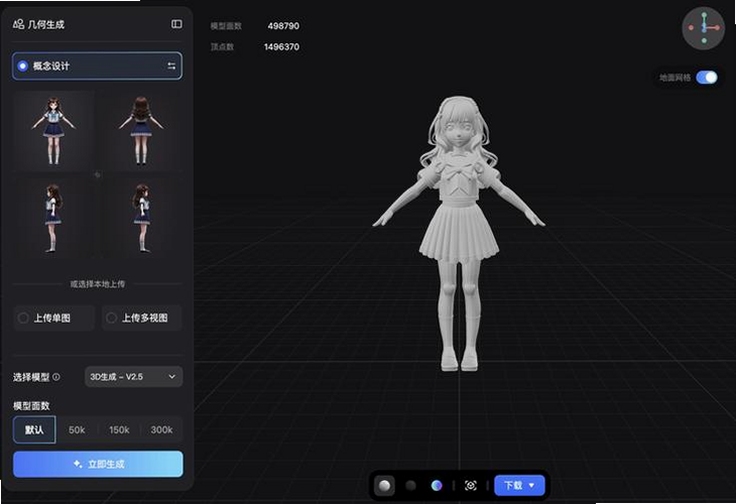Click the 498790 face count value
The height and width of the screenshot is (504, 736).
pos(284,26)
